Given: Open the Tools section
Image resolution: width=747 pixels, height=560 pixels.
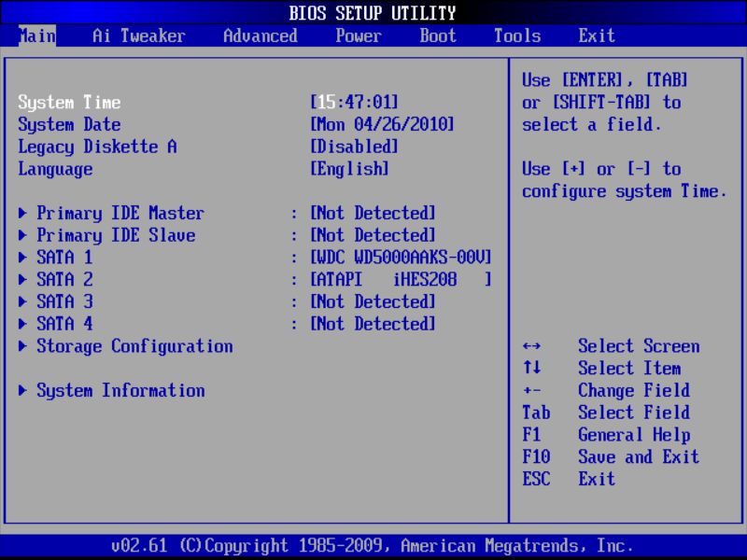Looking at the screenshot, I should (515, 35).
